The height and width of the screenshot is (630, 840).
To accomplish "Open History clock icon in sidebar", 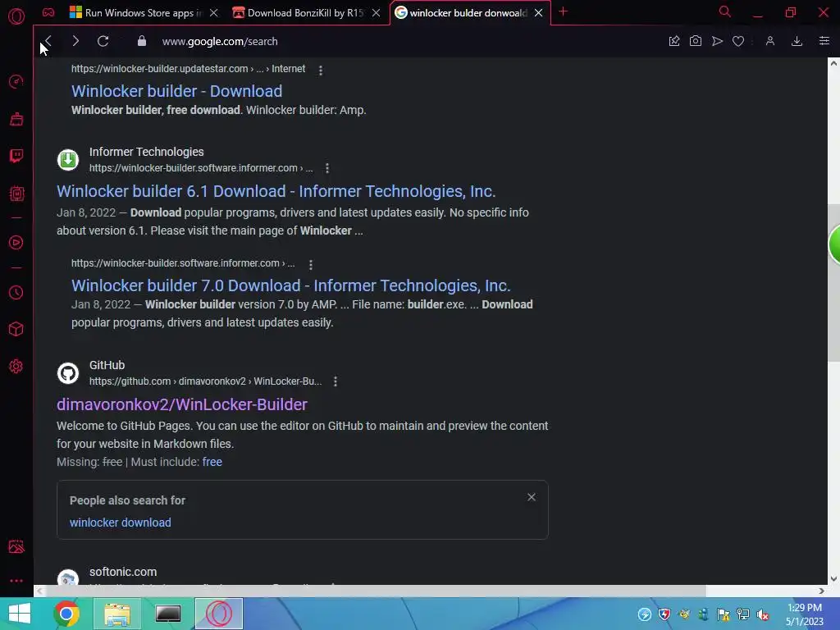I will click(16, 293).
